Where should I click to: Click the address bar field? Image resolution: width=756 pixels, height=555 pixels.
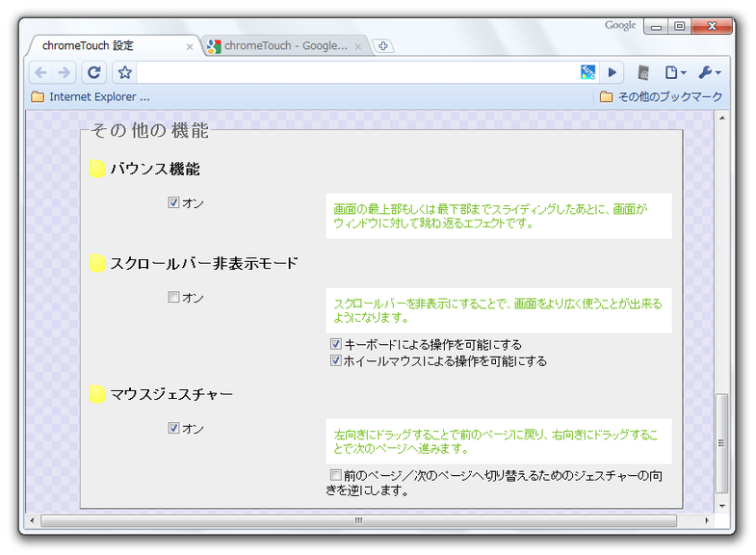(x=357, y=73)
